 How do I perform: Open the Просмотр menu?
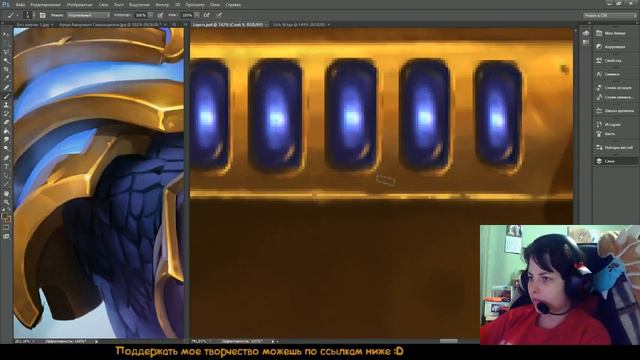(195, 5)
